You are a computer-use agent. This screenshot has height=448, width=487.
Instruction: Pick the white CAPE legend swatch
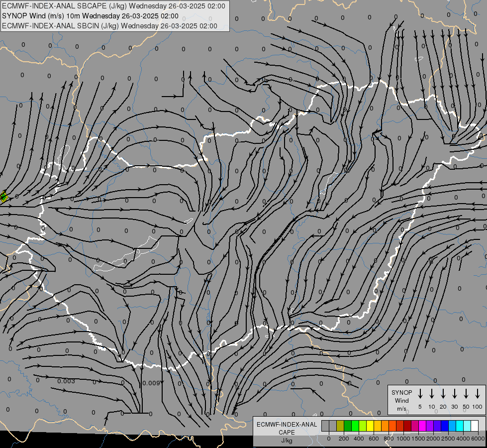click(475, 426)
